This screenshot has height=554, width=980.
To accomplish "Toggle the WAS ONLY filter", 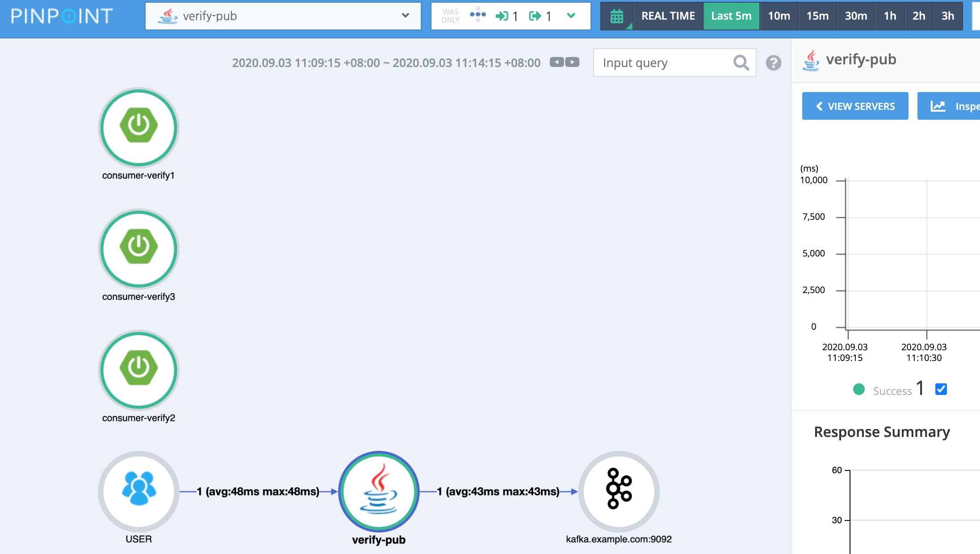I will click(x=450, y=16).
